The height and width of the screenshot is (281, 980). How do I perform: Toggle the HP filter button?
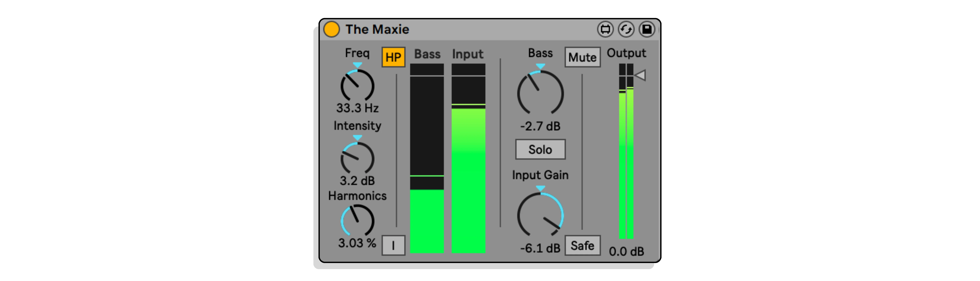pyautogui.click(x=393, y=57)
